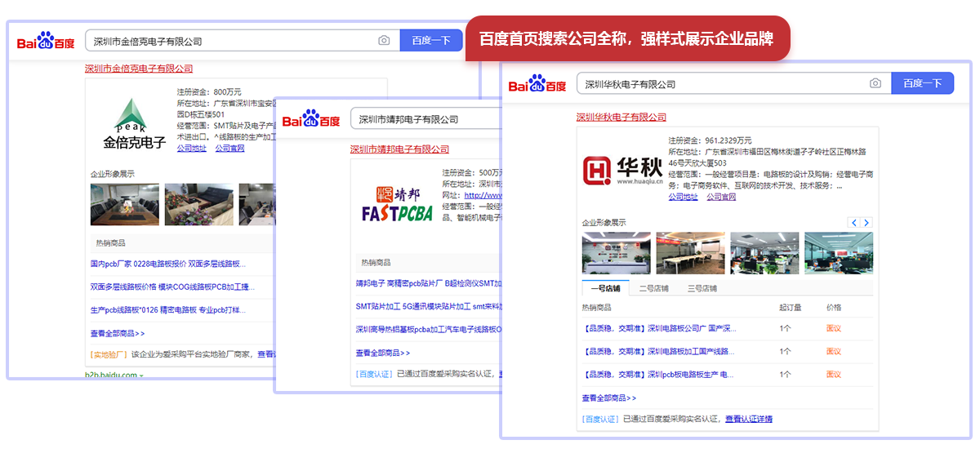Open the Huaqiu red-wall reception photo thumbnail
Viewport: 980px width, 449px height.
point(616,253)
